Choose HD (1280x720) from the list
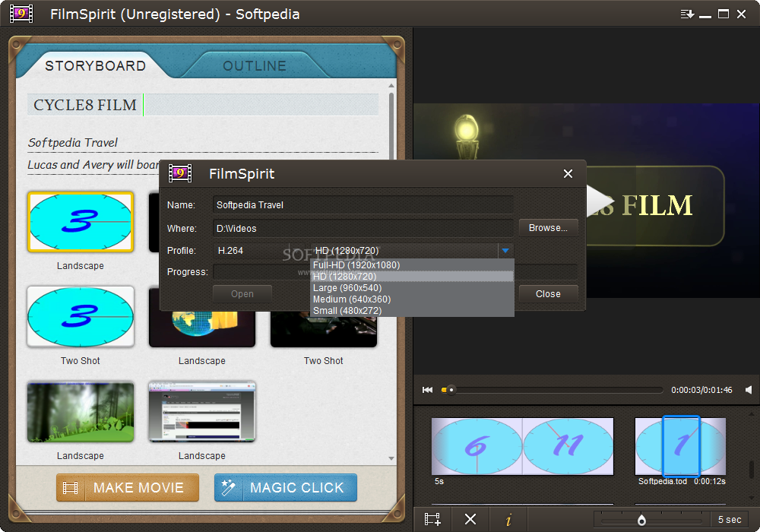Screen dimensions: 760x532 (x=412, y=276)
